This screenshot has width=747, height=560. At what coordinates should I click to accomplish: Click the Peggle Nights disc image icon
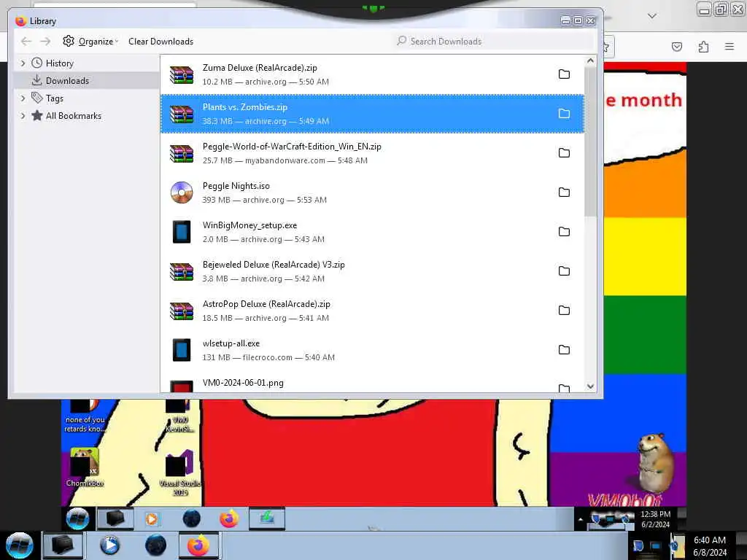(182, 192)
